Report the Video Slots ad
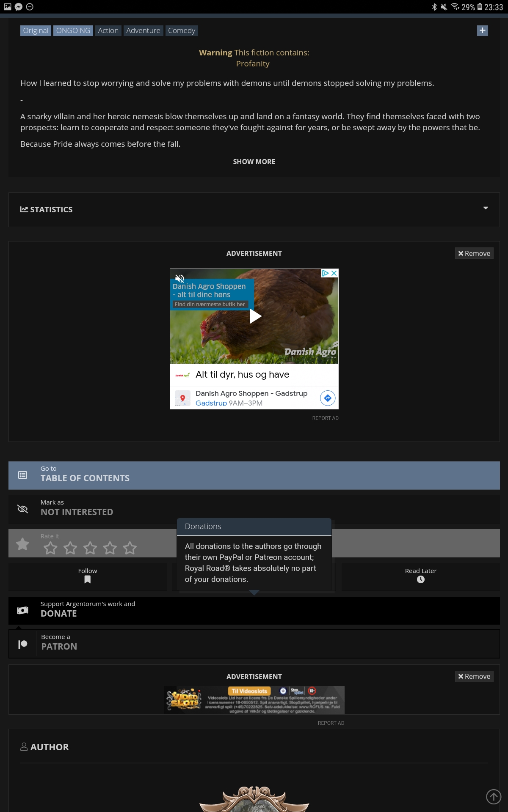Image resolution: width=508 pixels, height=812 pixels. [x=331, y=723]
